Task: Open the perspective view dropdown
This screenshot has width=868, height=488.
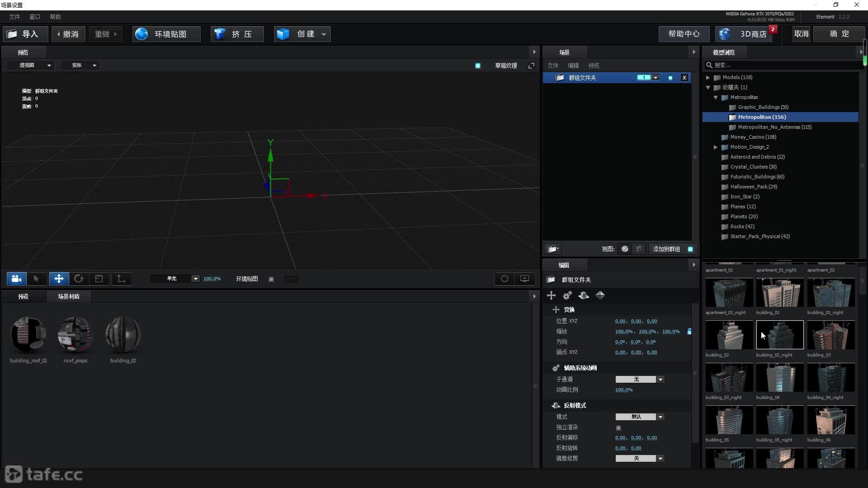Action: pos(31,65)
